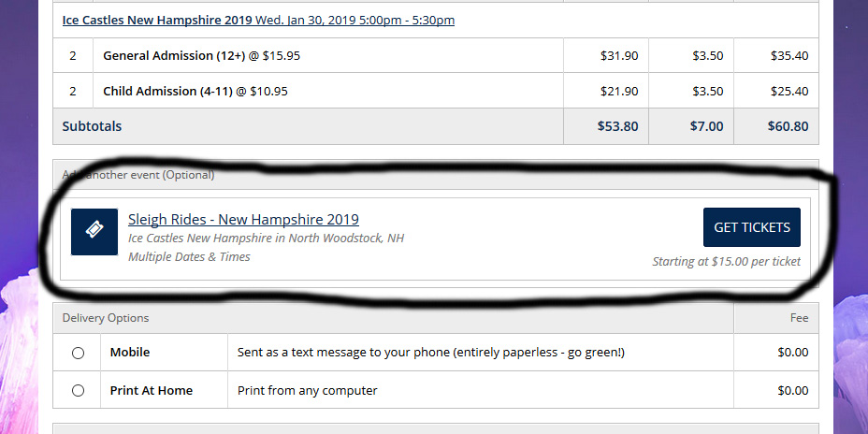The image size is (868, 434).
Task: Click the Fee column header
Action: click(800, 318)
